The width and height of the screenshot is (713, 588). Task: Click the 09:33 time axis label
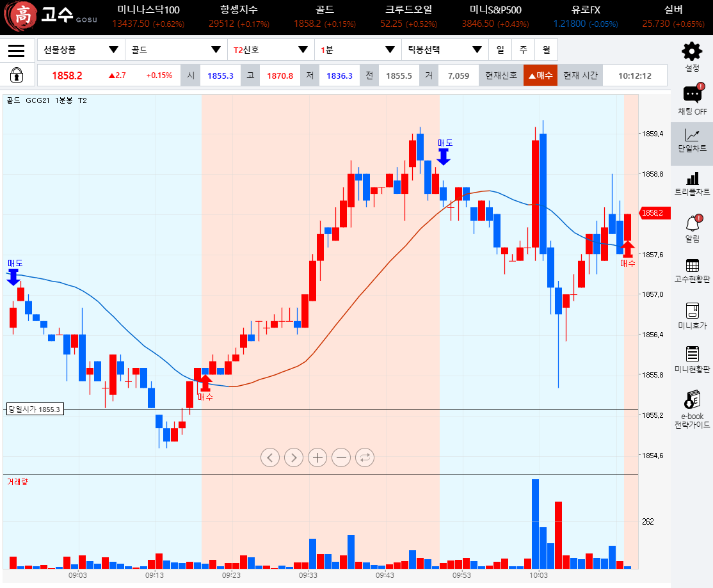pyautogui.click(x=308, y=575)
